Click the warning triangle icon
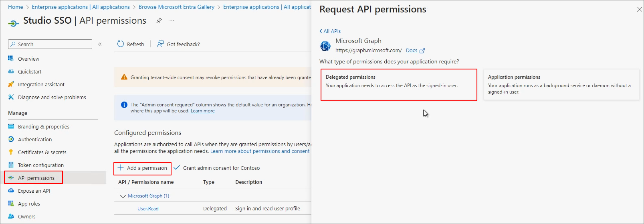Screen dimensions: 644x224 [x=124, y=77]
